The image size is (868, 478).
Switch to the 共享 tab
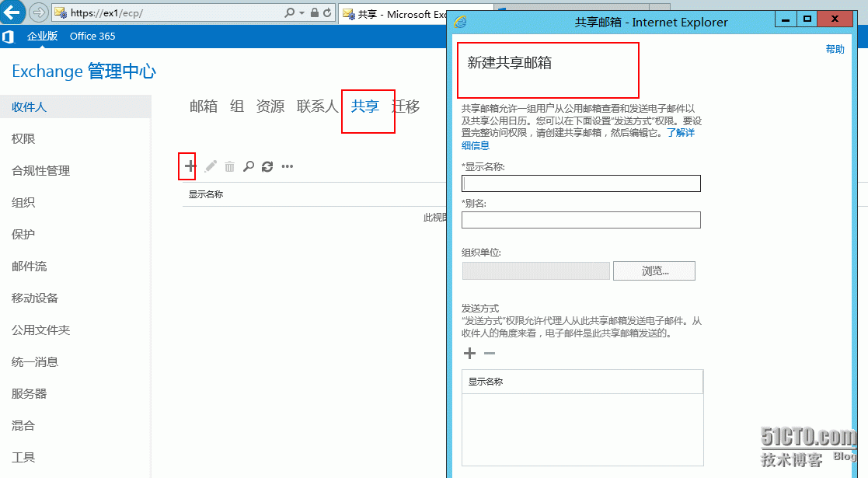click(x=364, y=106)
